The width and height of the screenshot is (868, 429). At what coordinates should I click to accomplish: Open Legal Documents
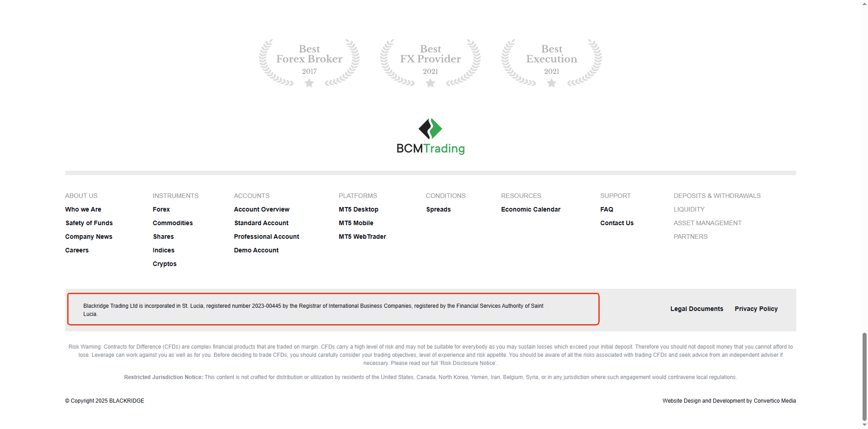click(696, 309)
